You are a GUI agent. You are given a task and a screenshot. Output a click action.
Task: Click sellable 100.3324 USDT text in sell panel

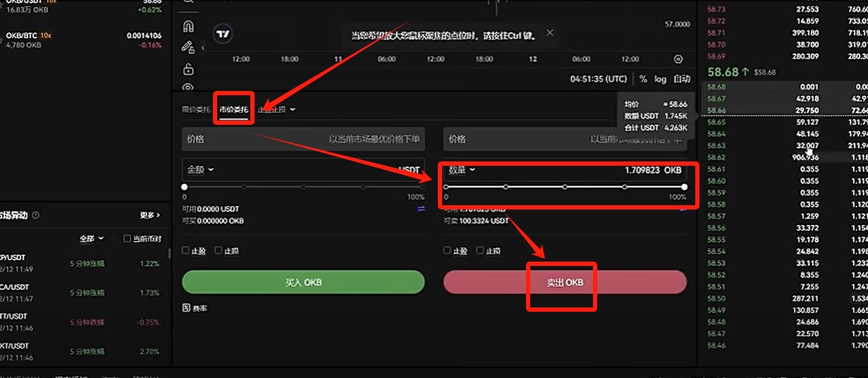tap(476, 221)
